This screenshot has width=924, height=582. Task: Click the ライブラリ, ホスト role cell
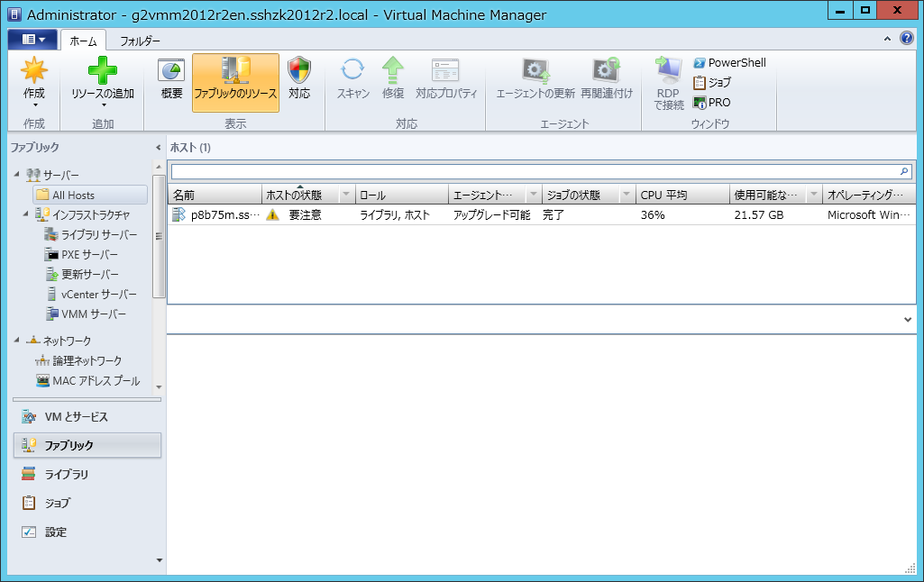click(x=395, y=215)
